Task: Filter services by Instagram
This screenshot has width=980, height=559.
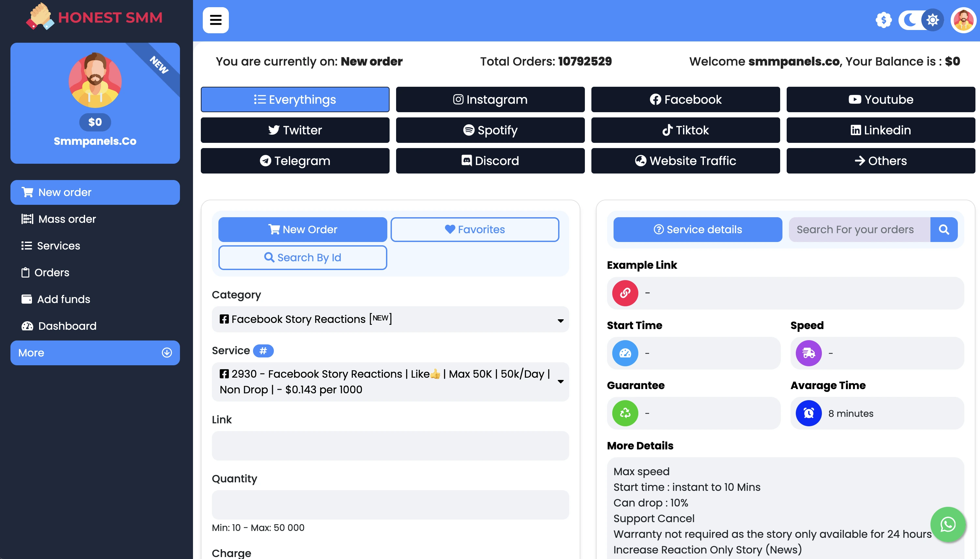Action: click(x=490, y=99)
